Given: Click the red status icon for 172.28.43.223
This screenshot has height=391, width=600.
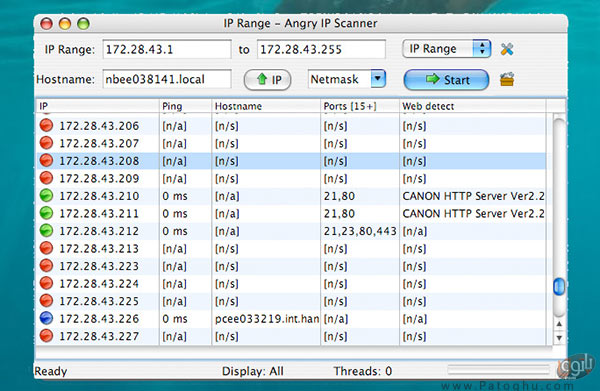Looking at the screenshot, I should (x=46, y=266).
